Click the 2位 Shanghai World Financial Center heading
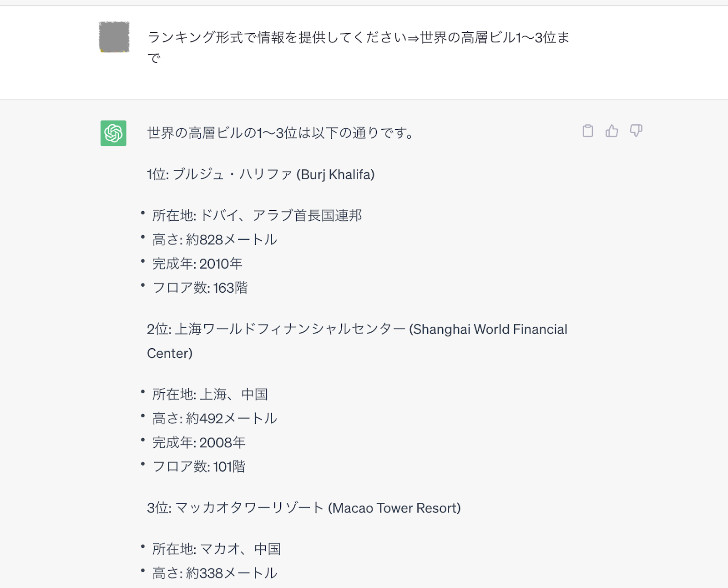728x588 pixels. (357, 329)
